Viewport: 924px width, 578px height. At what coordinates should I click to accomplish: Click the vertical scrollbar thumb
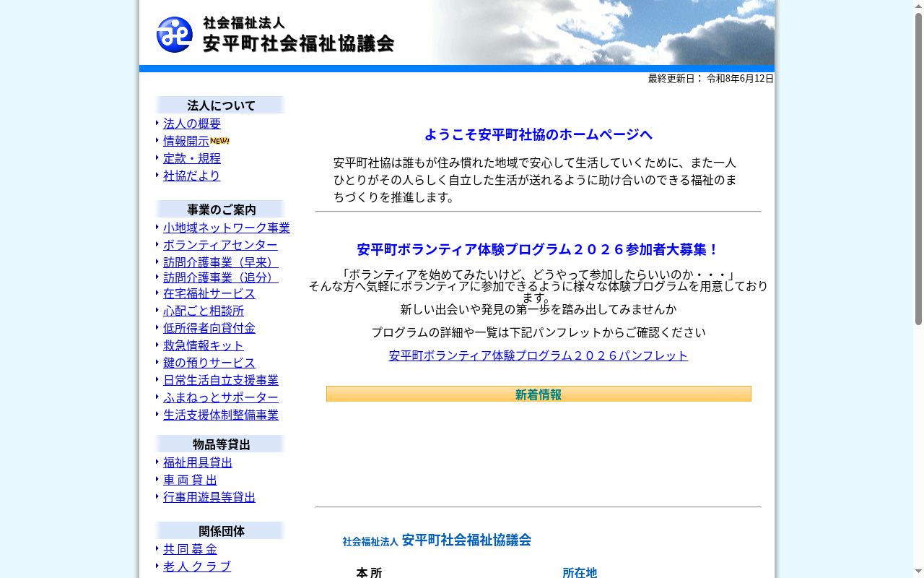pos(918,169)
